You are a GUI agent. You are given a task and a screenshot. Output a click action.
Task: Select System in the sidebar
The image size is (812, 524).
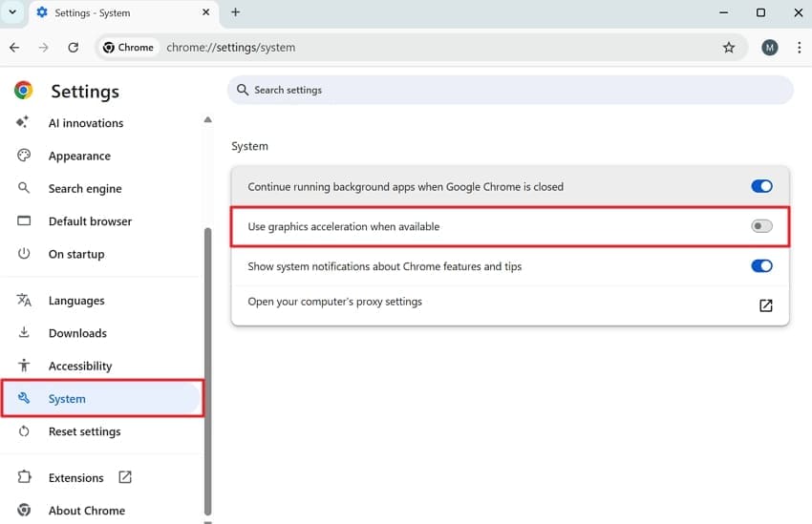pyautogui.click(x=102, y=398)
